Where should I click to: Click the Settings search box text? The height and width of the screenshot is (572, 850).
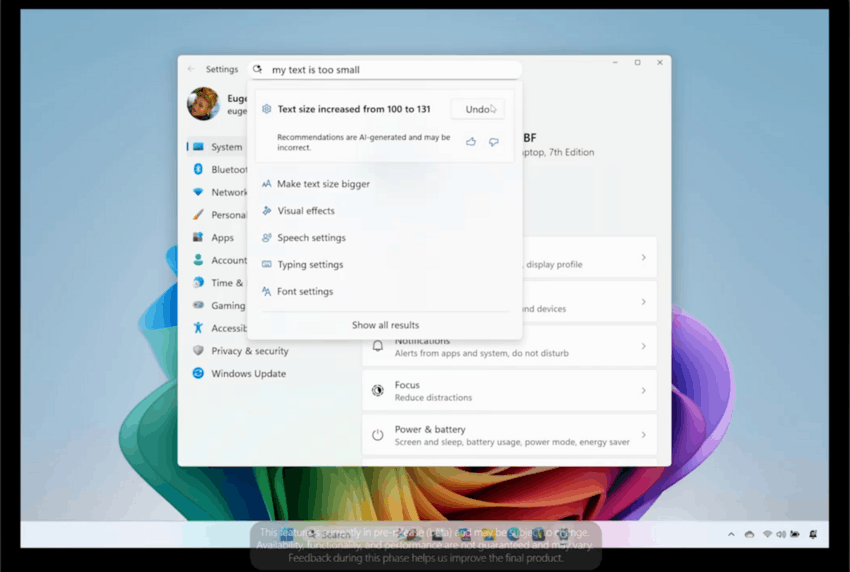tap(315, 69)
